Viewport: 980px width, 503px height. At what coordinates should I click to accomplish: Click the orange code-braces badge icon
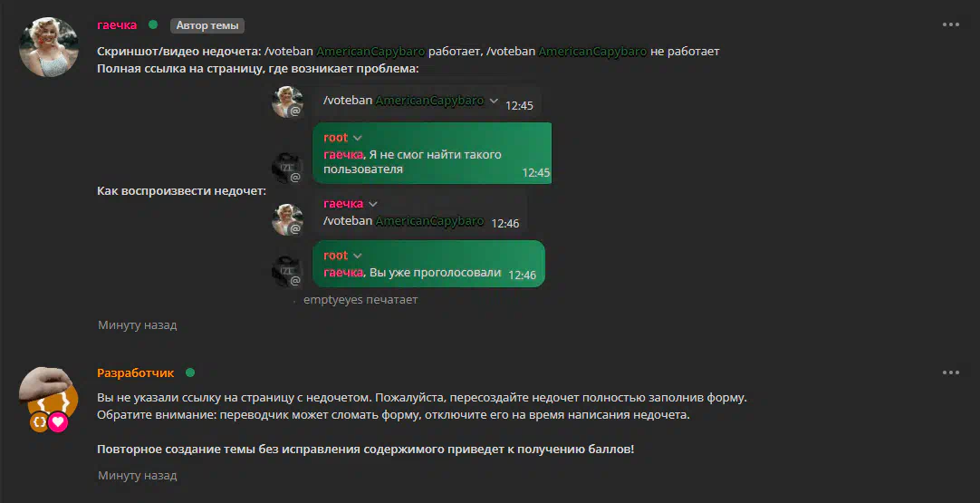(39, 422)
